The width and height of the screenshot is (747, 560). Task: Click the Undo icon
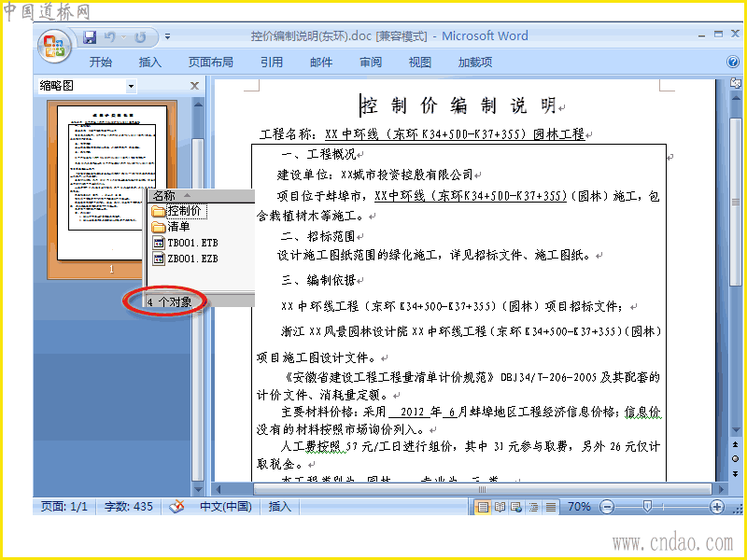[109, 36]
